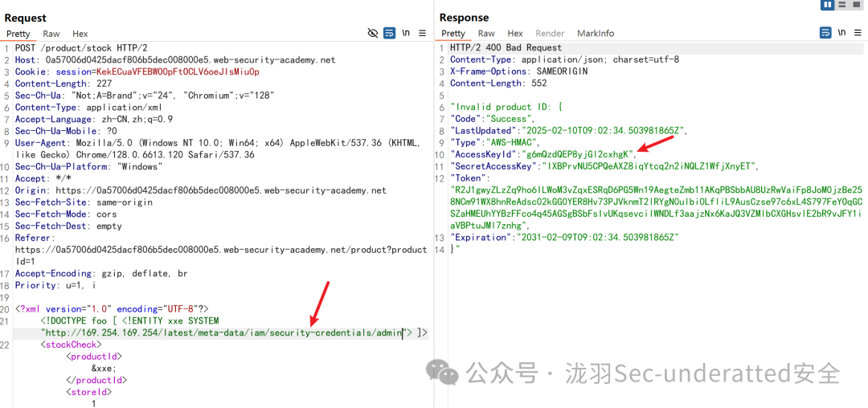The width and height of the screenshot is (868, 408).
Task: Click the 'HTTP/2 400 Bad Request' status line
Action: 506,48
